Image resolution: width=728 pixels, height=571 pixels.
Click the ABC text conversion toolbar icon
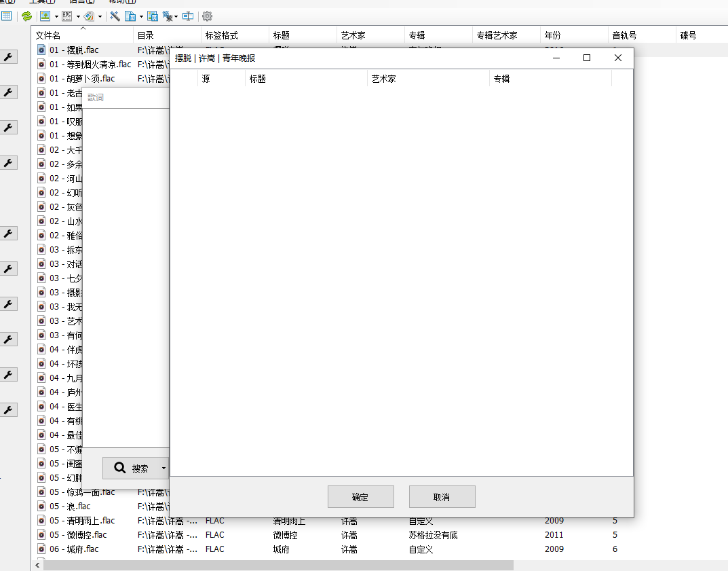[x=67, y=16]
